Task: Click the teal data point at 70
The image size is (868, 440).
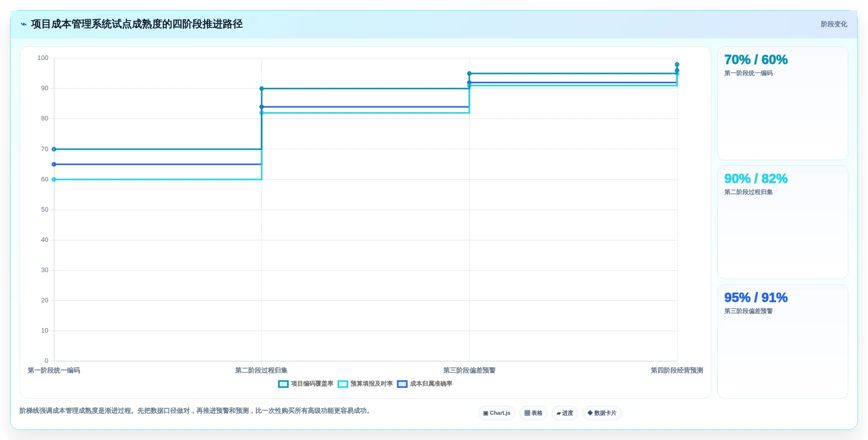Action: (x=54, y=149)
